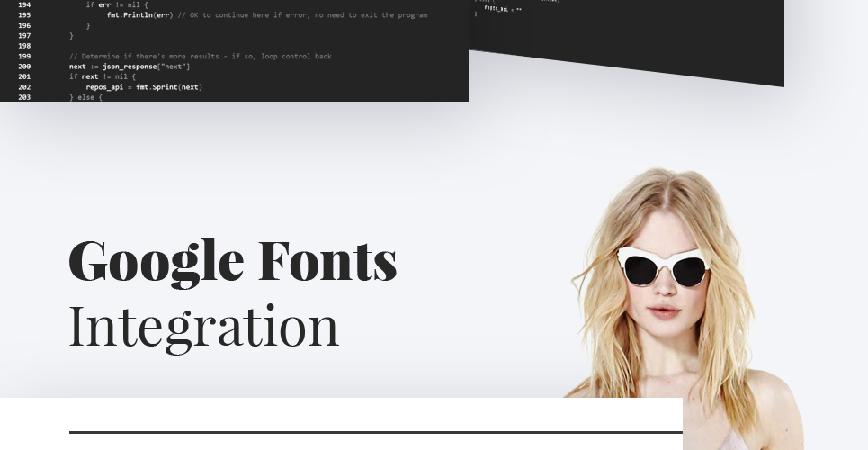
Task: Click the 'Google Fonts' bold heading
Action: [x=232, y=263]
